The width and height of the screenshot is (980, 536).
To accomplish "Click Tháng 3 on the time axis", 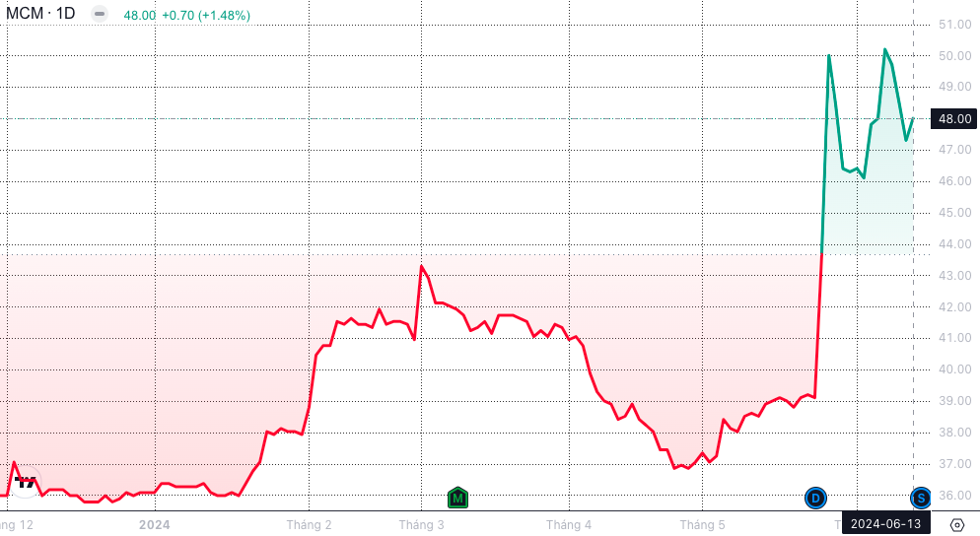I will 421,524.
